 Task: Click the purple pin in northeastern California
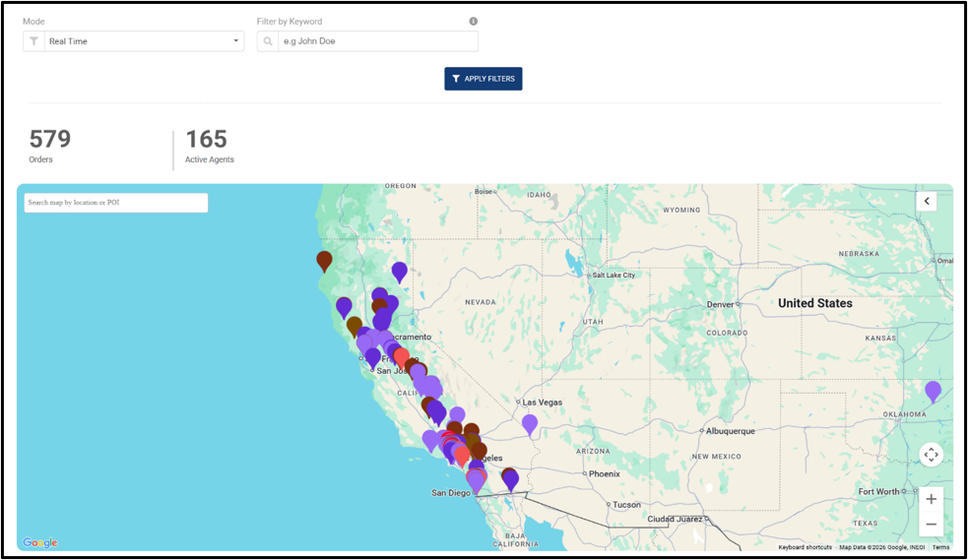(400, 272)
